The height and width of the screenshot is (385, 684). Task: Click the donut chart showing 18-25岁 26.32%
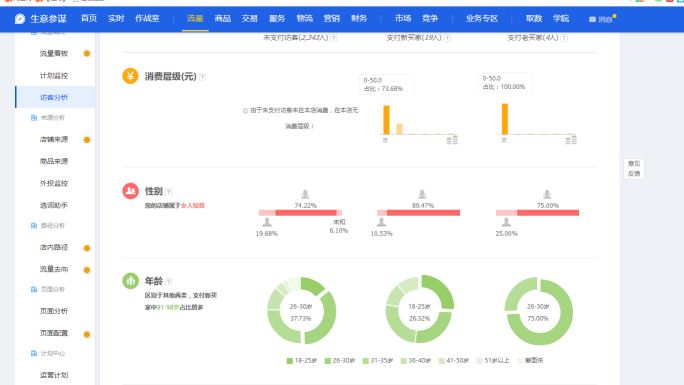pos(420,309)
